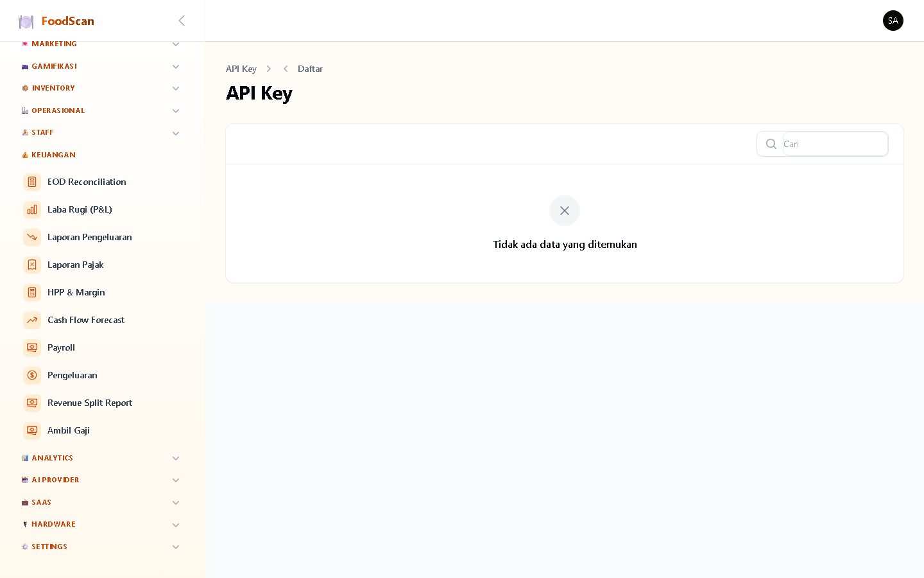Click the X icon in empty state

point(565,211)
